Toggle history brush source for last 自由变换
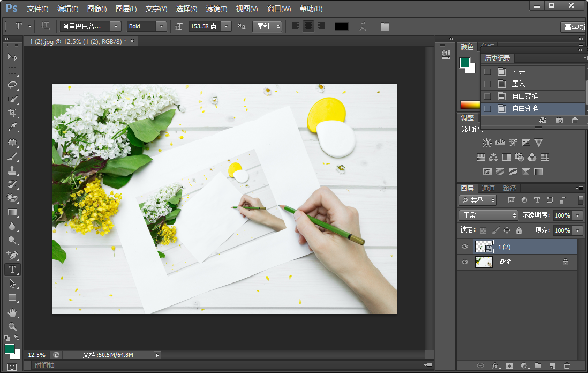This screenshot has width=588, height=373. [487, 108]
